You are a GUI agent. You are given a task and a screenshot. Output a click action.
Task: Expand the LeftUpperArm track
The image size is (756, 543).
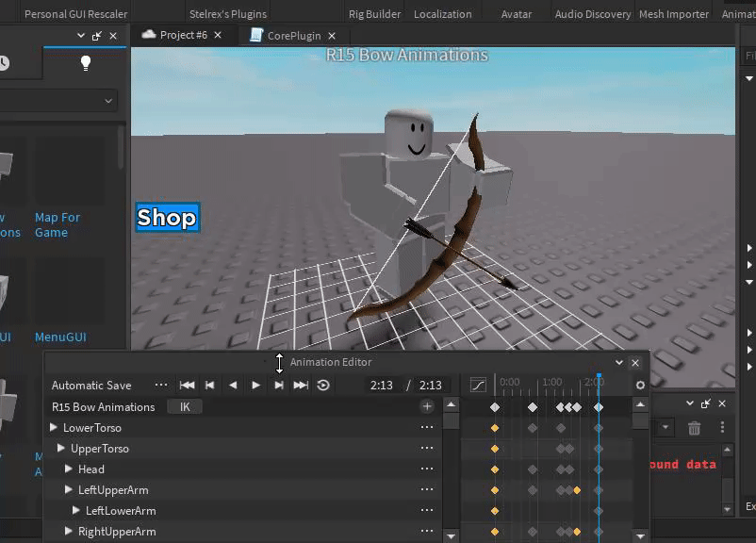coord(69,490)
